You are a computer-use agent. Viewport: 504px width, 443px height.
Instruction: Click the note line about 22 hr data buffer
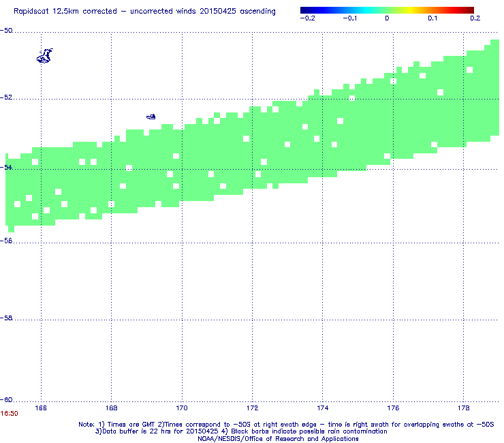tap(241, 431)
